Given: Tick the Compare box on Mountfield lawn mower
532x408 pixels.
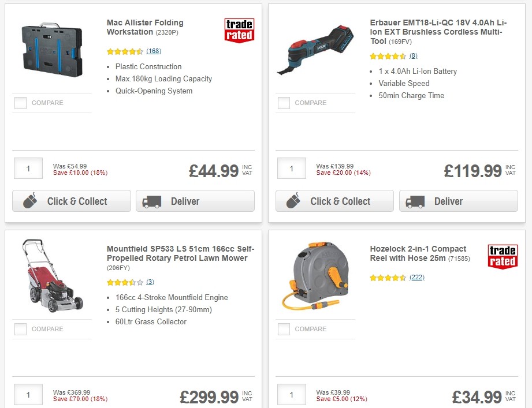Looking at the screenshot, I should pyautogui.click(x=20, y=329).
